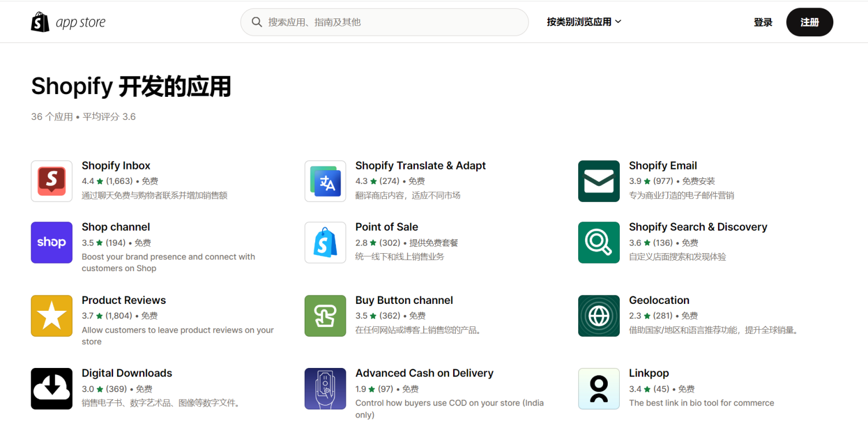Click the Advanced Cash on Delivery icon

pyautogui.click(x=325, y=388)
